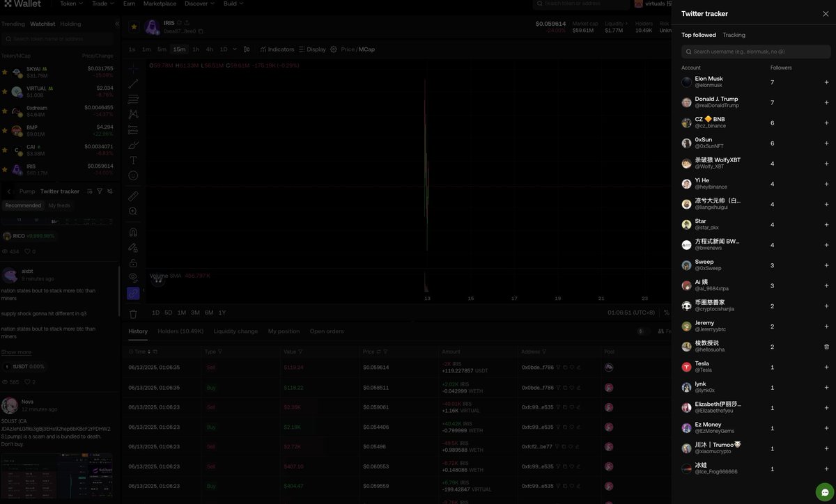
Task: Open Donald J. Trump's account name
Action: tap(716, 99)
